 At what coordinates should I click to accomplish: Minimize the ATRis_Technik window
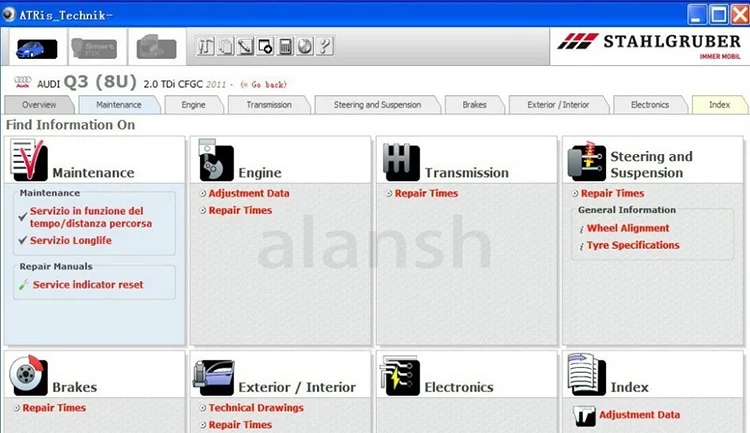click(x=696, y=15)
